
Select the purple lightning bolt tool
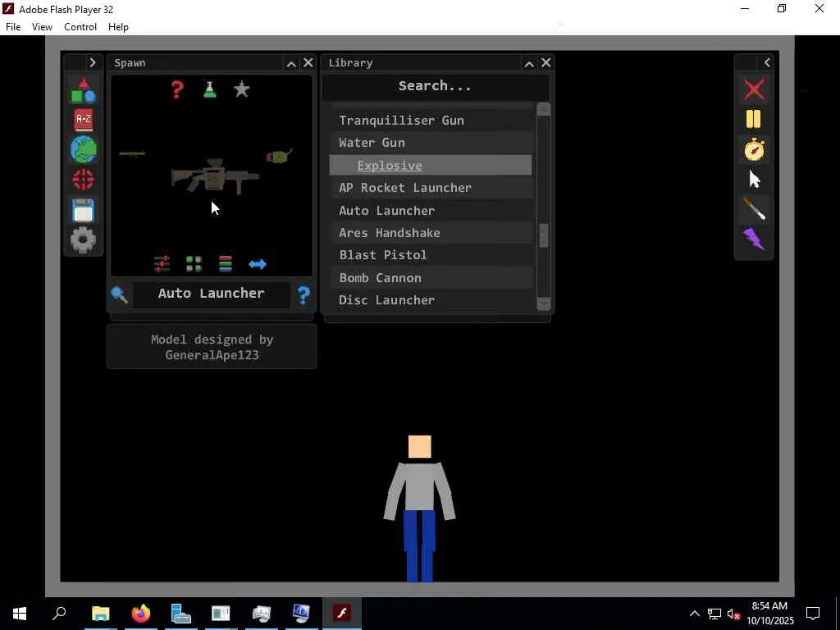click(x=755, y=239)
